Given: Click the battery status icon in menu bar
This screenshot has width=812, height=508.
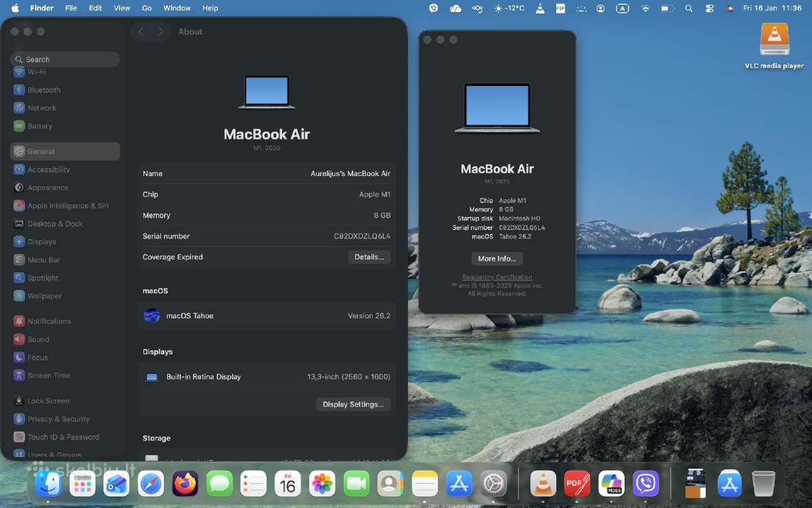Looking at the screenshot, I should click(x=667, y=8).
